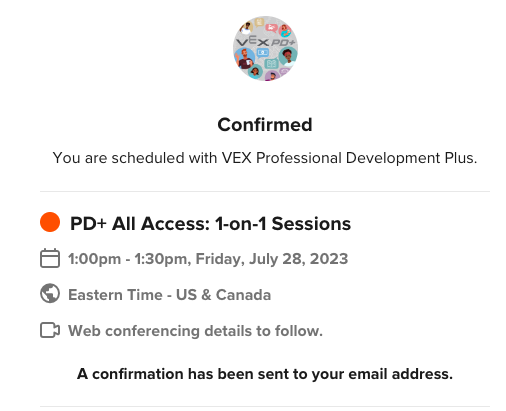Click the VEX PD+ circular avatar
The height and width of the screenshot is (411, 506).
[x=265, y=48]
